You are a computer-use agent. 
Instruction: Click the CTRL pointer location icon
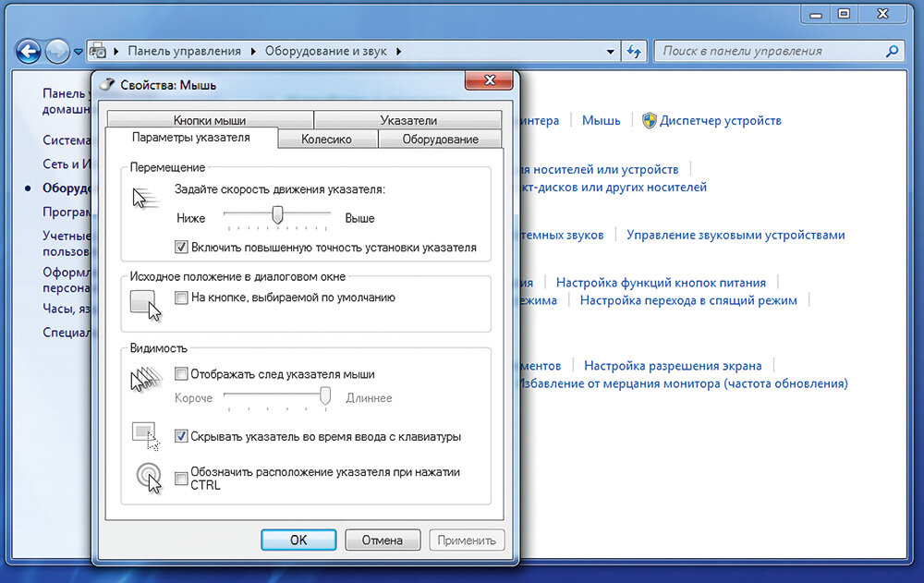[149, 477]
